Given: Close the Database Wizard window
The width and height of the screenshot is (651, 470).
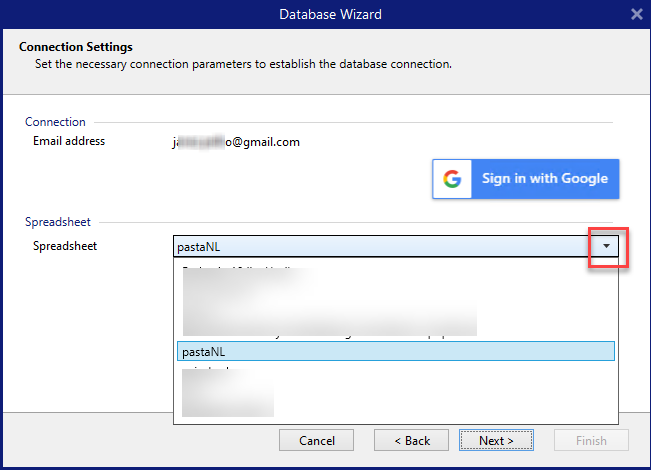Looking at the screenshot, I should (637, 14).
